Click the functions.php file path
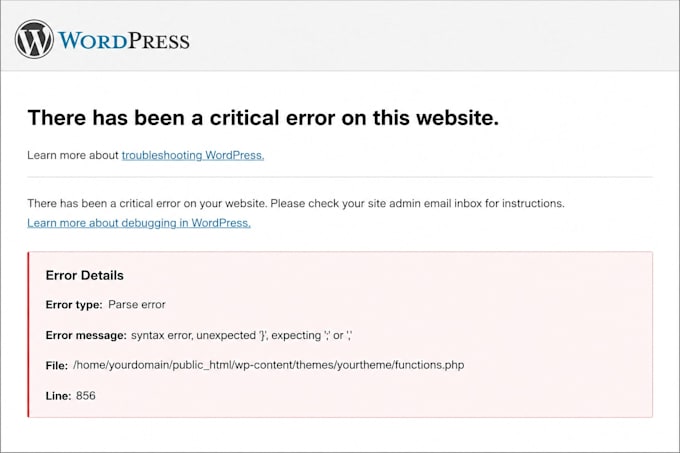The height and width of the screenshot is (453, 680). (268, 365)
